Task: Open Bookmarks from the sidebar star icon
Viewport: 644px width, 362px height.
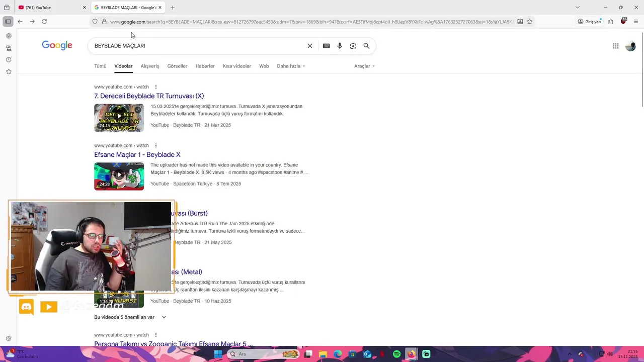Action: [x=9, y=72]
